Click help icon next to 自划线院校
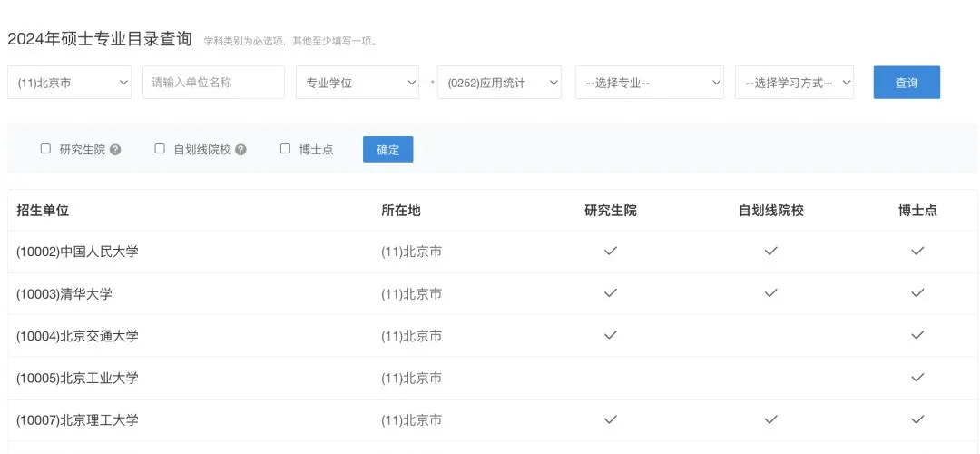Viewport: 980px width, 454px height. point(240,150)
